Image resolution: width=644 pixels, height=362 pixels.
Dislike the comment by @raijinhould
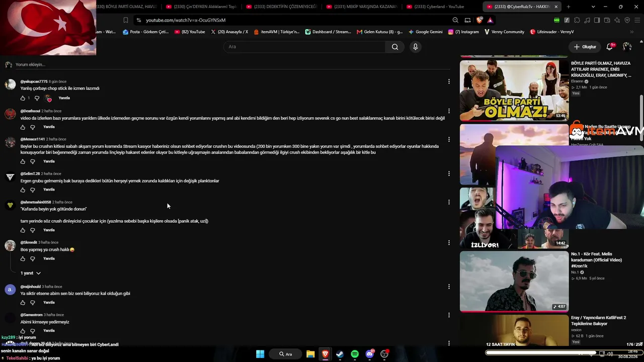click(33, 303)
